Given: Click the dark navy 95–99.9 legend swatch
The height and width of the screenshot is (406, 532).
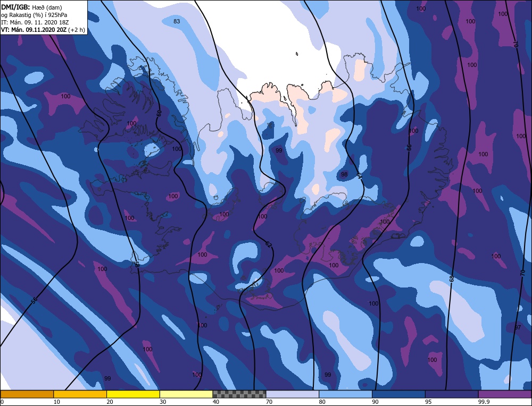Looking at the screenshot, I should [452, 394].
